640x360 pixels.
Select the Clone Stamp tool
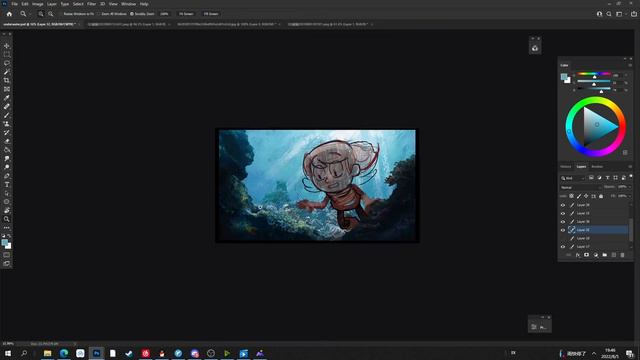pos(7,124)
